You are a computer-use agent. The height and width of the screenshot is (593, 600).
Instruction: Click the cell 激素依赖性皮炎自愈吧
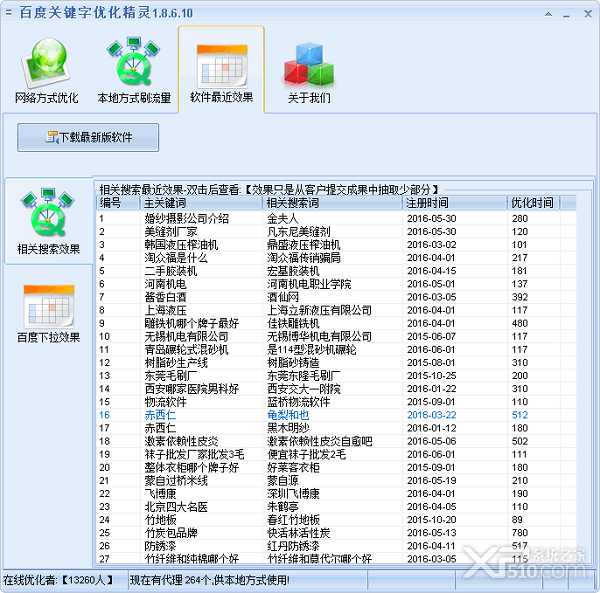319,441
